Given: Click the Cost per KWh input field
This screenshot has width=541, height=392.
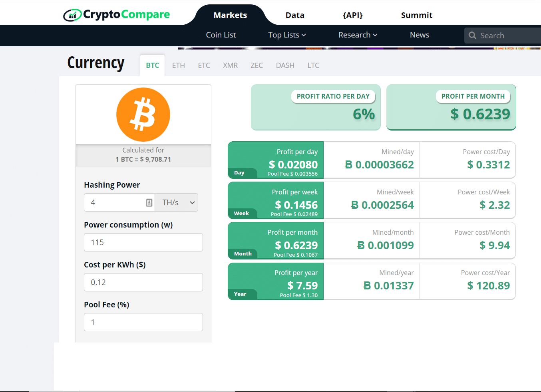Looking at the screenshot, I should pyautogui.click(x=143, y=282).
